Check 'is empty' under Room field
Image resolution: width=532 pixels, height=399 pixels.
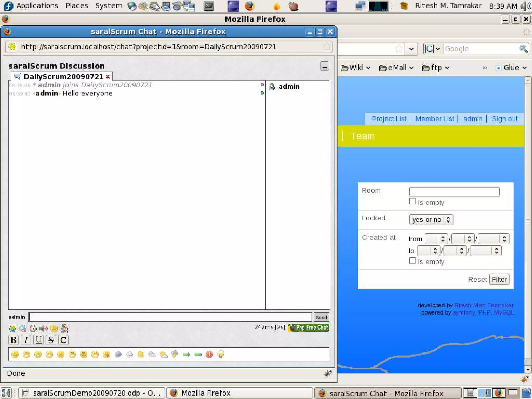[x=412, y=201]
